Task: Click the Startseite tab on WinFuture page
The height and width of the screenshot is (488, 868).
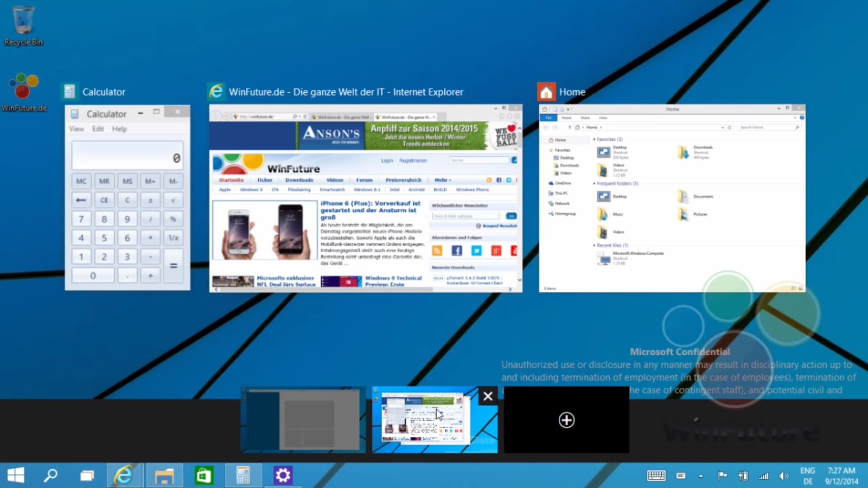Action: tap(231, 180)
